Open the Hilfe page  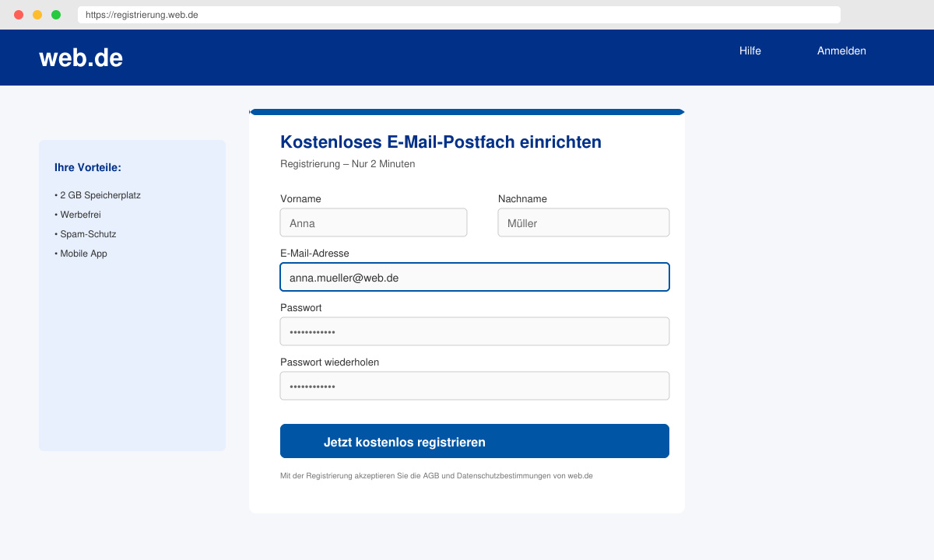750,51
